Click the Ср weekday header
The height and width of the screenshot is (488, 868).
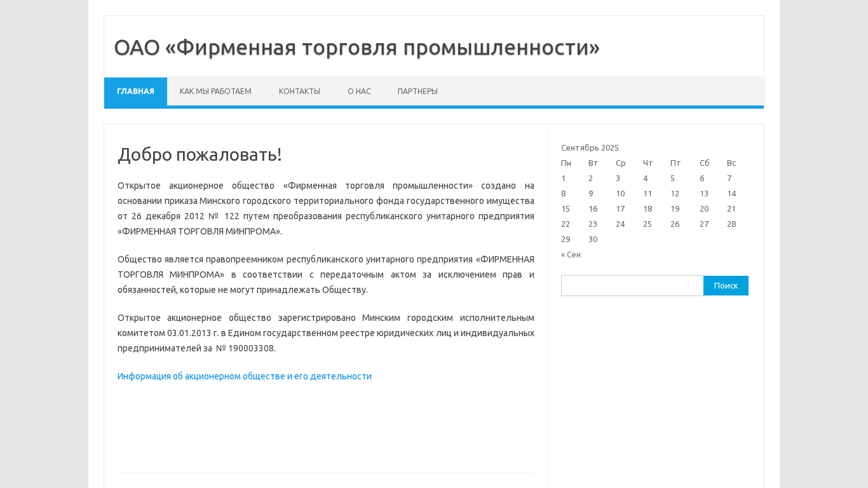click(621, 163)
